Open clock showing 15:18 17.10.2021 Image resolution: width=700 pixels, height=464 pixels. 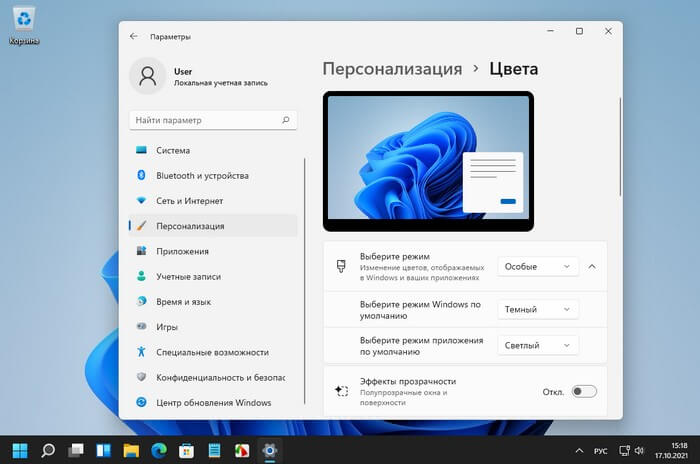click(x=672, y=451)
